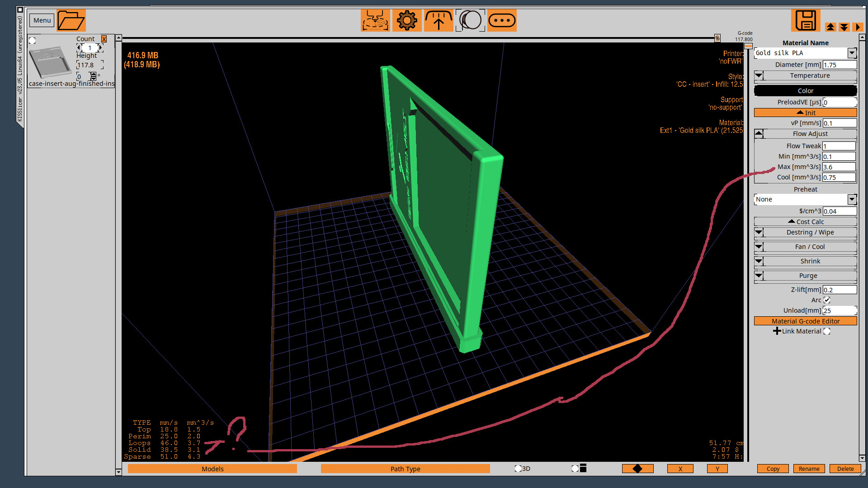This screenshot has height=488, width=868.
Task: Click the X axis view button
Action: pyautogui.click(x=680, y=469)
